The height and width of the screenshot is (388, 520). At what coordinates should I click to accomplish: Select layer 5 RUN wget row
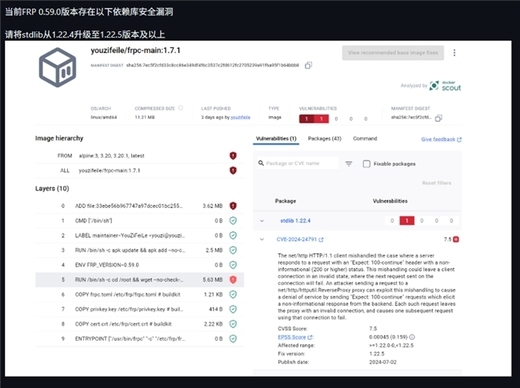pos(139,280)
